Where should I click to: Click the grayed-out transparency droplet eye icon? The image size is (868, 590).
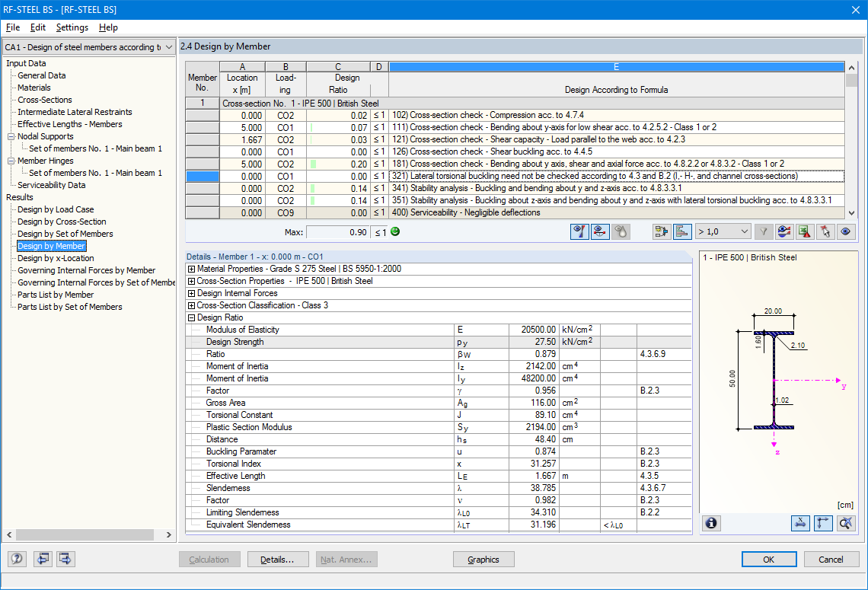pyautogui.click(x=621, y=232)
